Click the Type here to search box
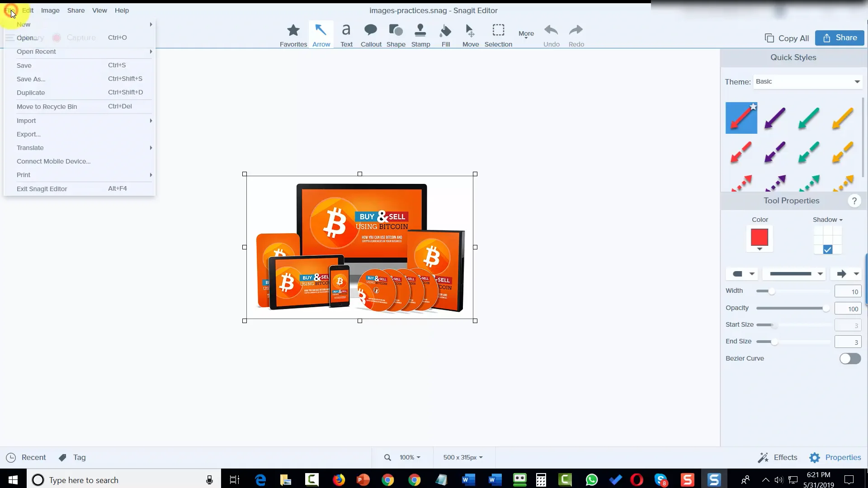Image resolution: width=868 pixels, height=488 pixels. [x=124, y=480]
